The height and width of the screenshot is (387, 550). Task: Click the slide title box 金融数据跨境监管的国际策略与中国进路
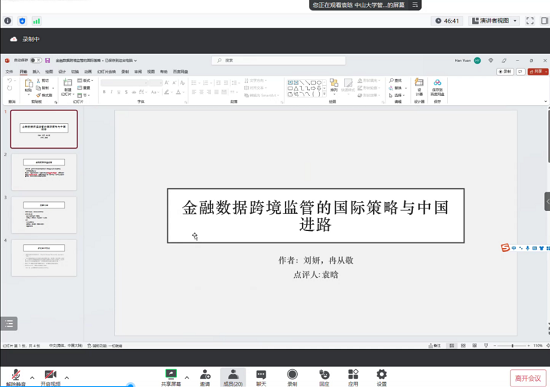(x=316, y=215)
